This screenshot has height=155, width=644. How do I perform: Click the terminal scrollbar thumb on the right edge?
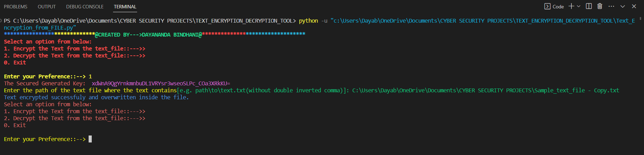[641, 18]
